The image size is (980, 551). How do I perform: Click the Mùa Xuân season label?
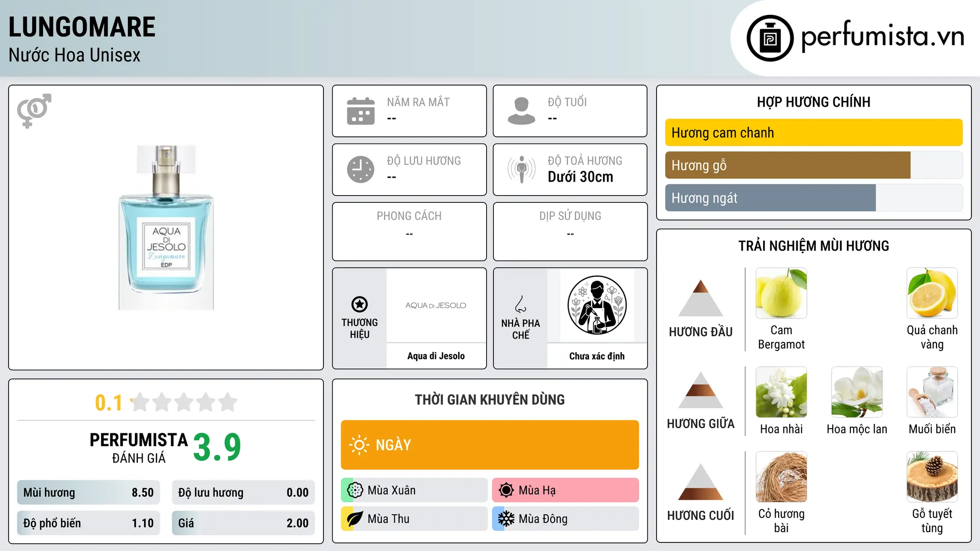click(391, 490)
